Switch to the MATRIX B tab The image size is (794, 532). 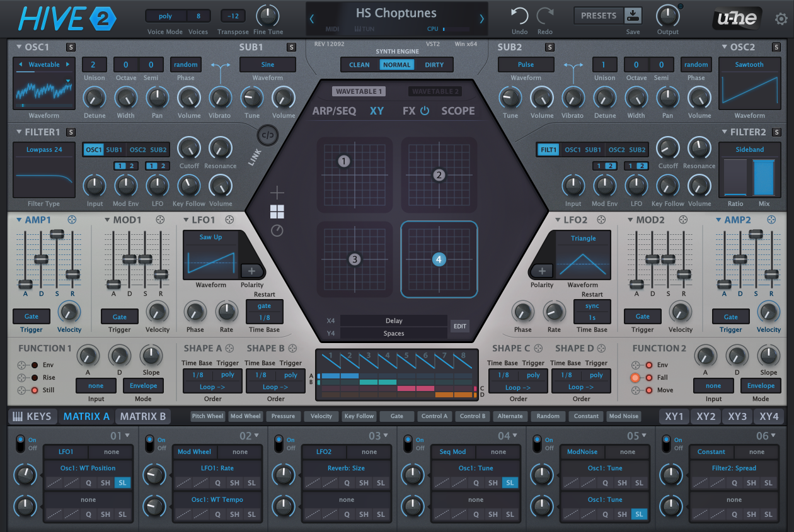coord(143,416)
